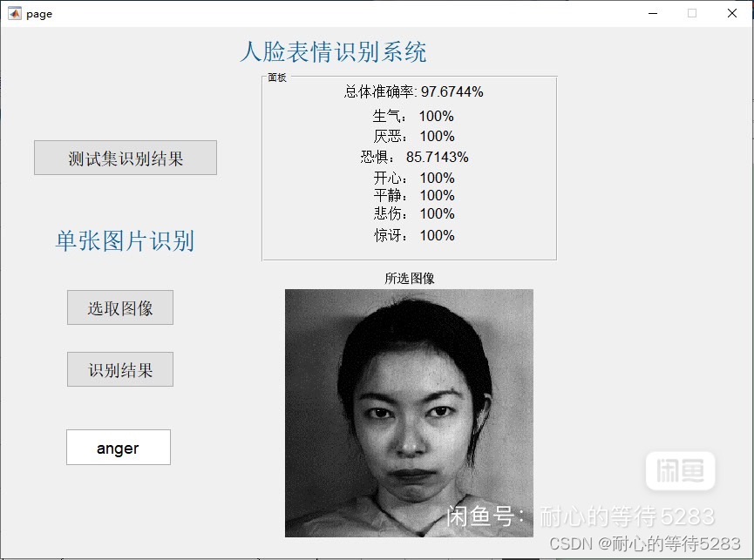The image size is (754, 560).
Task: Click the 人脸表情识别系统 title
Action: coord(333,52)
